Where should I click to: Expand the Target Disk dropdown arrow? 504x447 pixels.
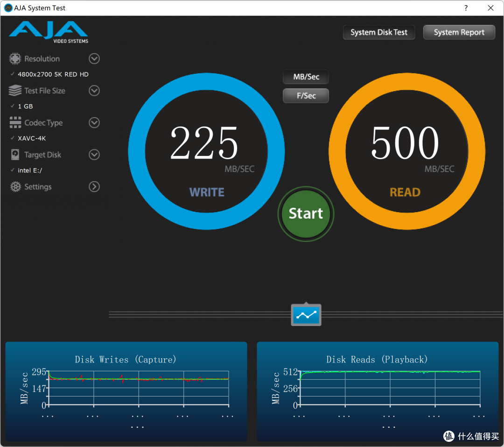click(94, 155)
